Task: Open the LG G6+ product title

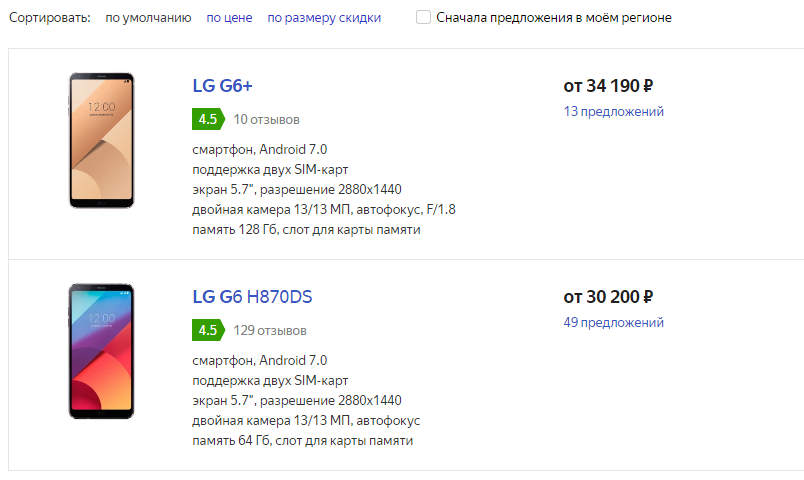Action: pyautogui.click(x=223, y=86)
